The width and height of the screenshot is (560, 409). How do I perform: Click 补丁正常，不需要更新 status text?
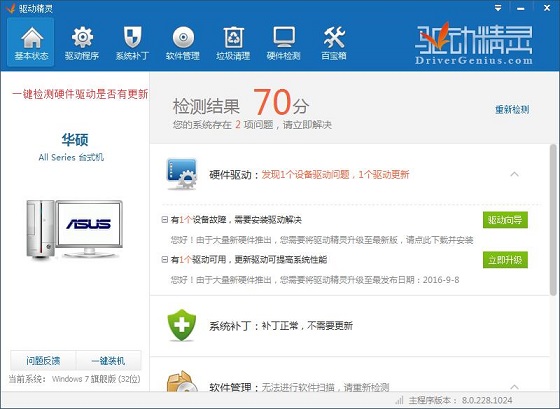(307, 326)
